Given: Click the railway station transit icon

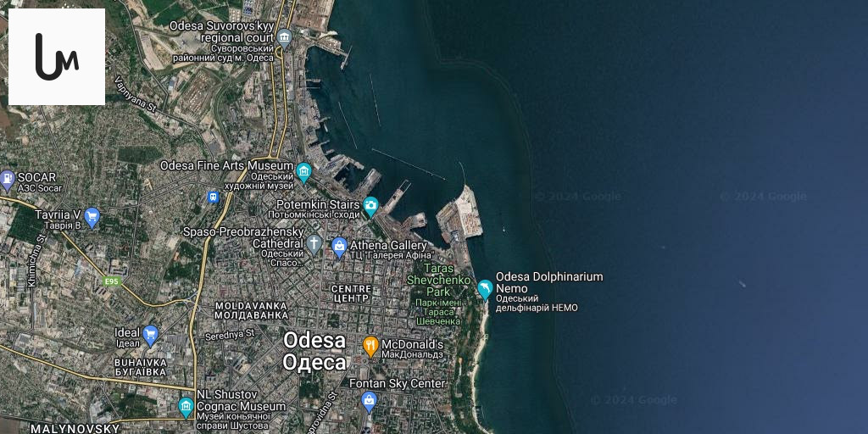Looking at the screenshot, I should tap(213, 197).
